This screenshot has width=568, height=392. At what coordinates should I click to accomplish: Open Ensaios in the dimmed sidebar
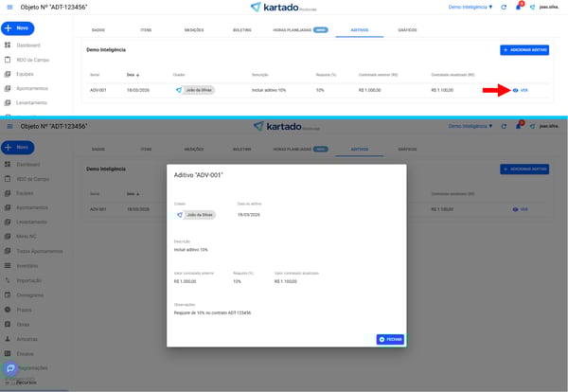point(19,354)
